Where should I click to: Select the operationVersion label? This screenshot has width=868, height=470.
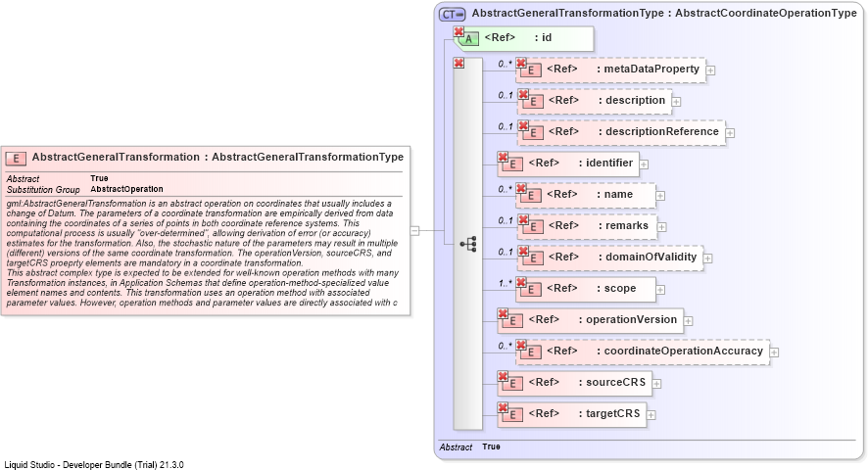pyautogui.click(x=632, y=319)
